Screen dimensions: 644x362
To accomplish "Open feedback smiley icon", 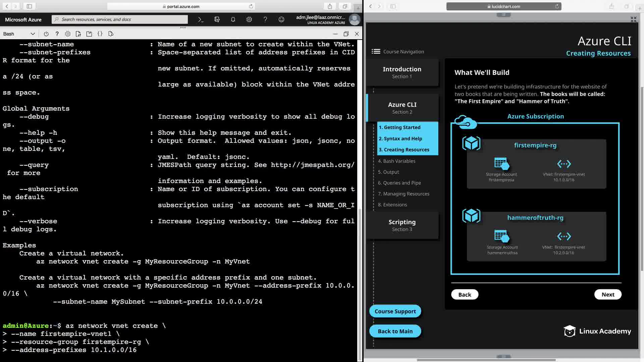I will (x=281, y=19).
